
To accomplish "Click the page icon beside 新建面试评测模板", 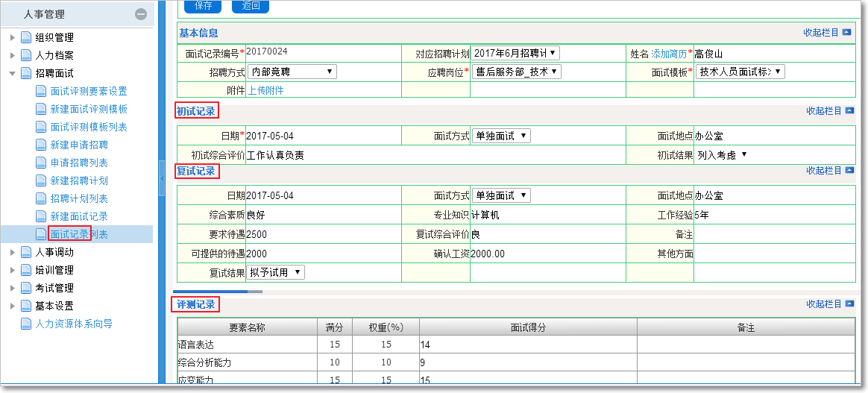I will pos(41,110).
